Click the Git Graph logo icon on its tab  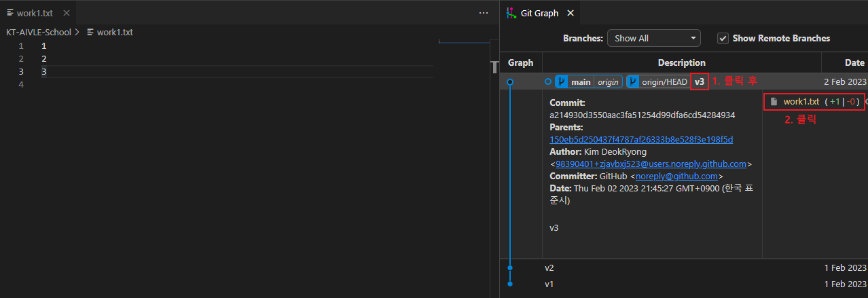tap(511, 13)
